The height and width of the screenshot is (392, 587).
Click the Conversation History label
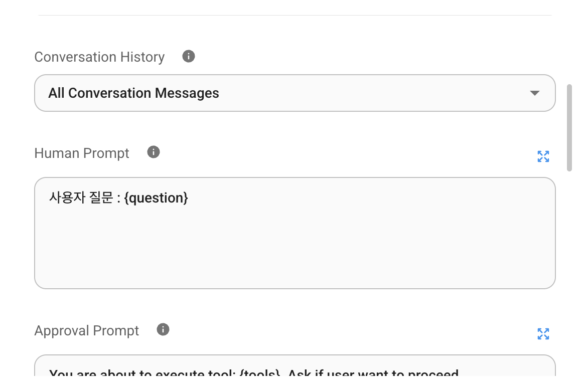pos(99,57)
